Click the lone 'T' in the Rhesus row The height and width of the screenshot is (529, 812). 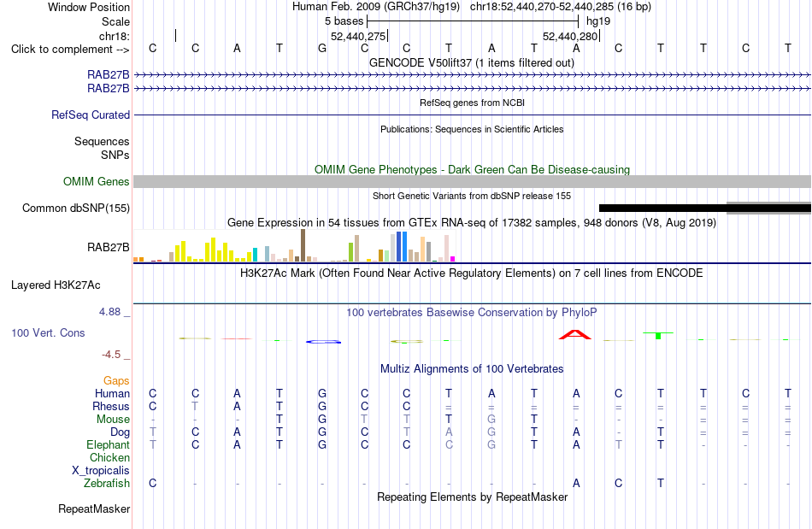point(195,406)
